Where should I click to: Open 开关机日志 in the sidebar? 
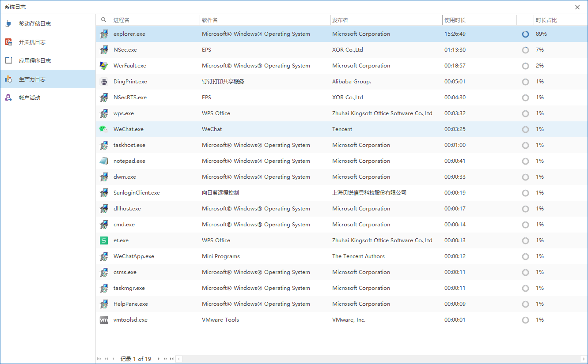(x=48, y=42)
